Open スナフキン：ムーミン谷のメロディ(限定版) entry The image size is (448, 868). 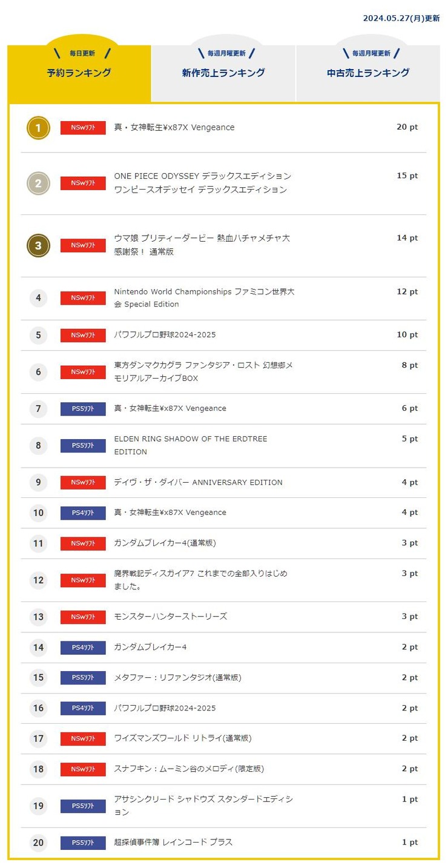click(189, 769)
